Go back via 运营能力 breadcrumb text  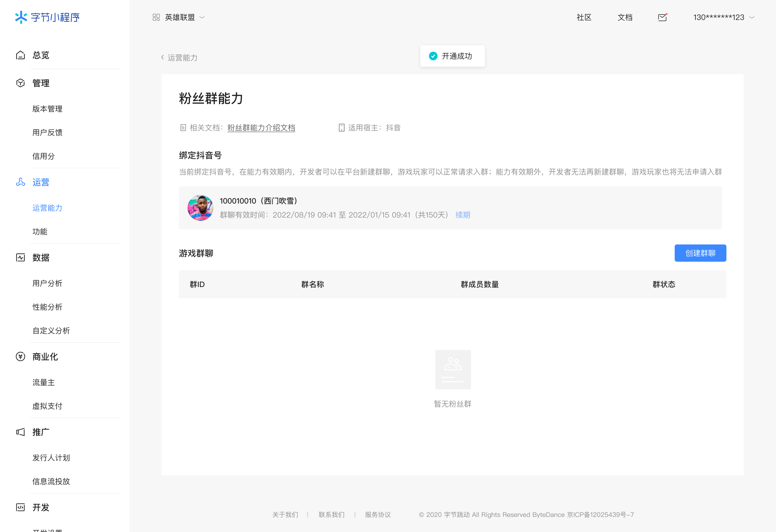click(182, 57)
